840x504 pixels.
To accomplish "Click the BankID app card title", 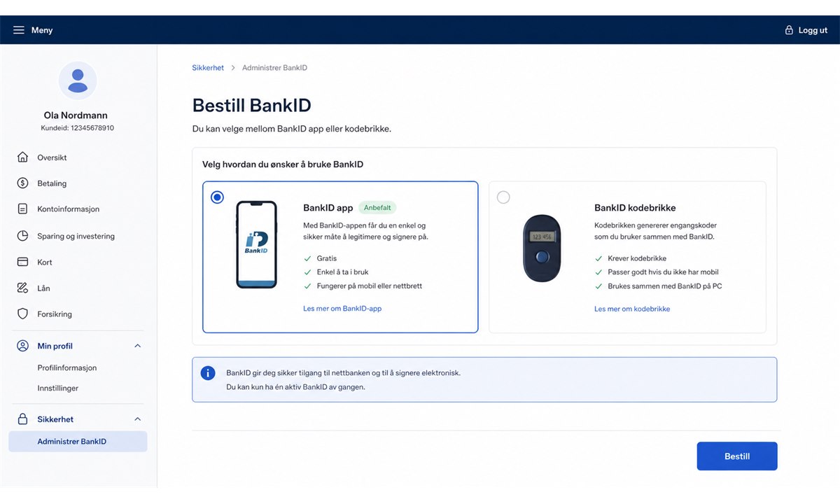I will click(x=328, y=208).
